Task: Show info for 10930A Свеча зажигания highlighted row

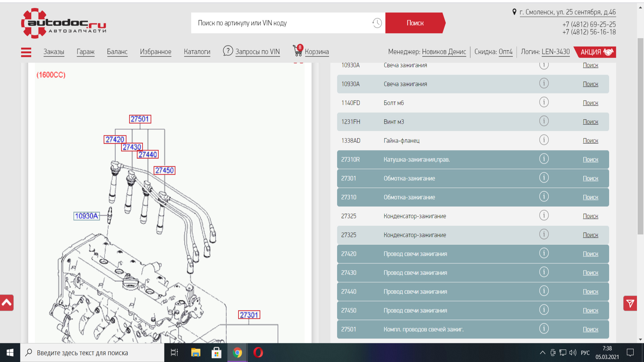Action: [x=544, y=83]
